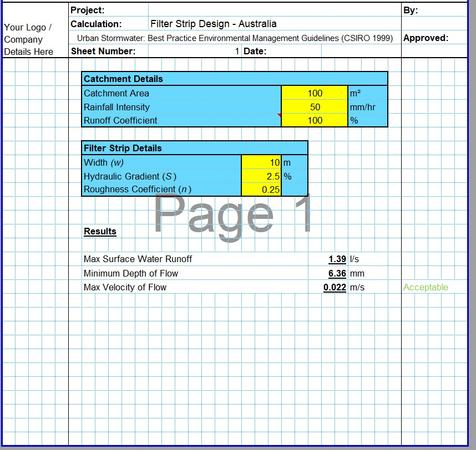Image resolution: width=476 pixels, height=450 pixels.
Task: Select the Catchment Area value cell
Action: coord(315,93)
